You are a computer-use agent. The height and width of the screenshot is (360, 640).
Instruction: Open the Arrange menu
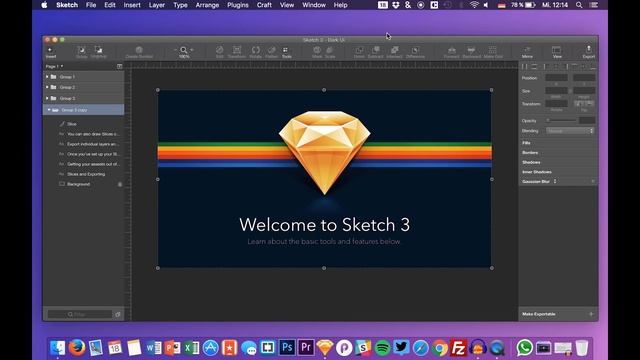pyautogui.click(x=207, y=5)
